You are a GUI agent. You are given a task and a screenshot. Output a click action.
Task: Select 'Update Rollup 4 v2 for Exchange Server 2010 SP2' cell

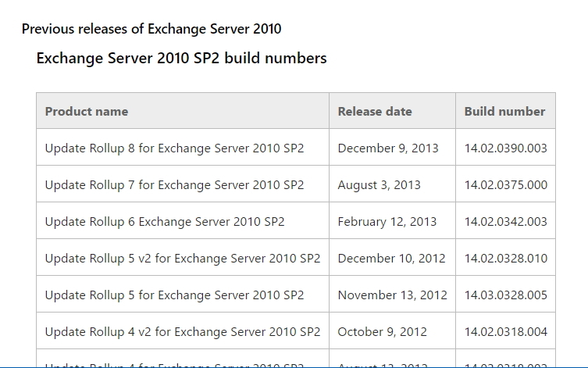pyautogui.click(x=183, y=331)
